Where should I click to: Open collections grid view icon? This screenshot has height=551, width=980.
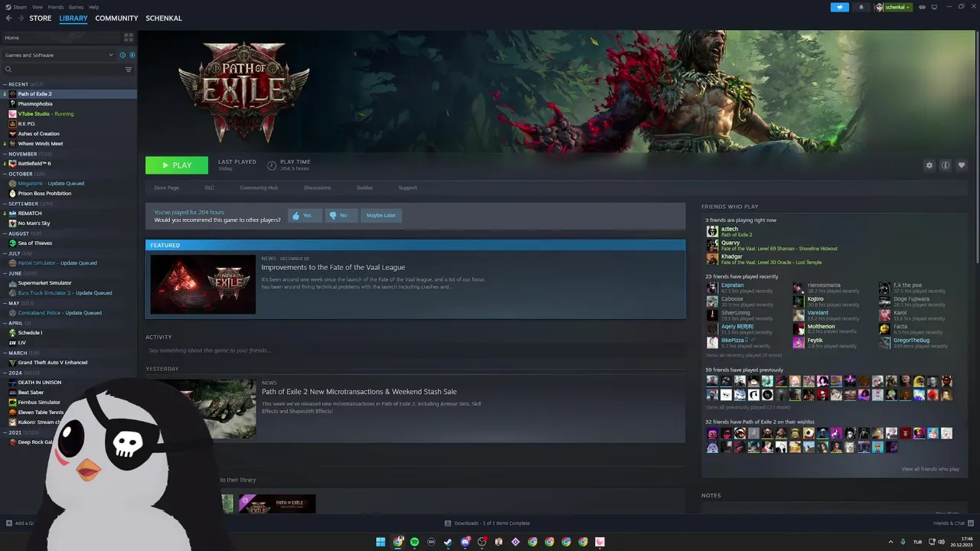pos(128,37)
